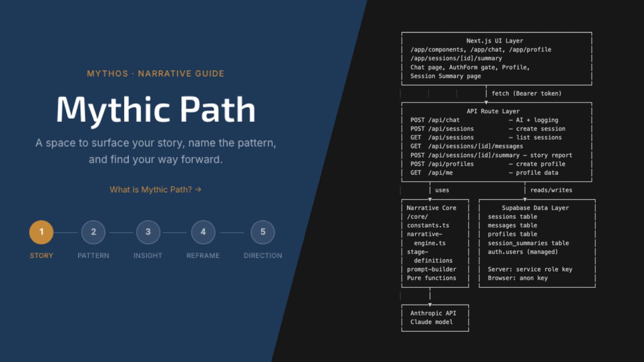Click 'POST /api/sessions/[id]/summary' story report line
This screenshot has height=362, width=644.
491,155
